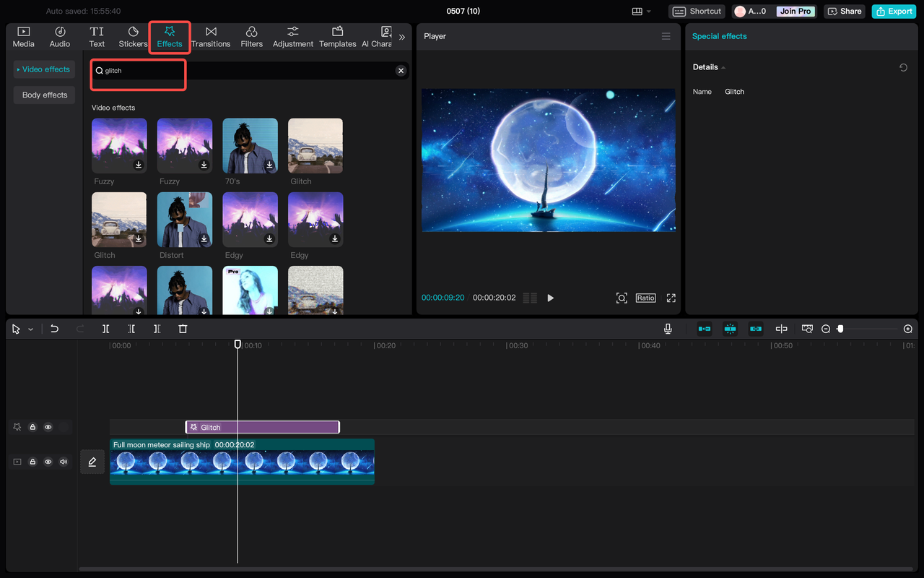Click the zoom-in timeline plus icon
The width and height of the screenshot is (924, 578).
point(907,329)
